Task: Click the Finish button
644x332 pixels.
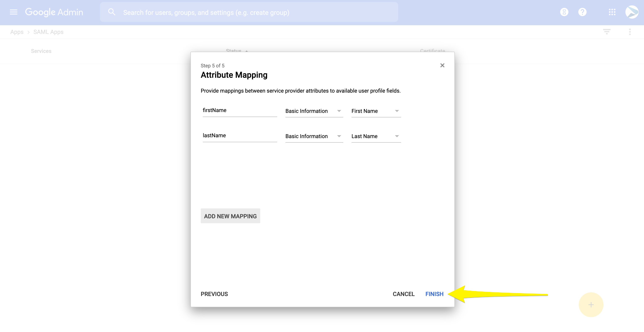Action: (x=434, y=294)
